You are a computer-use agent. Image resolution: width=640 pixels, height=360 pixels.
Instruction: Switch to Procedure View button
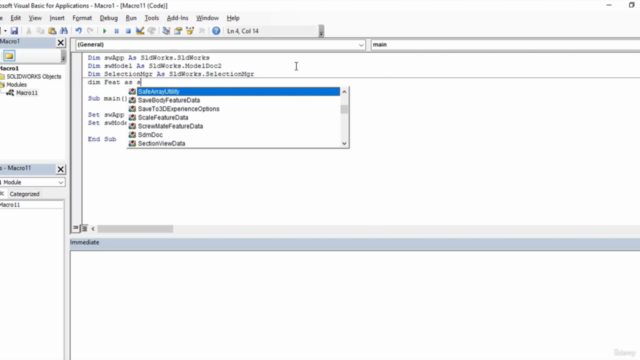click(x=76, y=228)
